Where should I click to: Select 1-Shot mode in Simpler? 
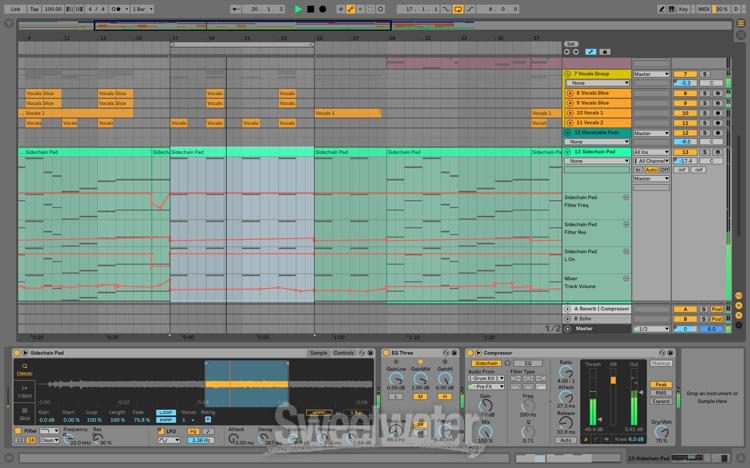click(x=24, y=391)
